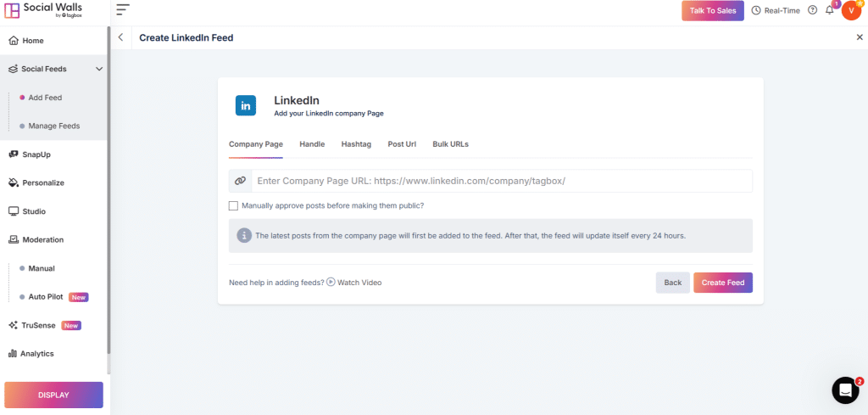This screenshot has height=415, width=868.
Task: Open the chat support bubble
Action: [845, 390]
